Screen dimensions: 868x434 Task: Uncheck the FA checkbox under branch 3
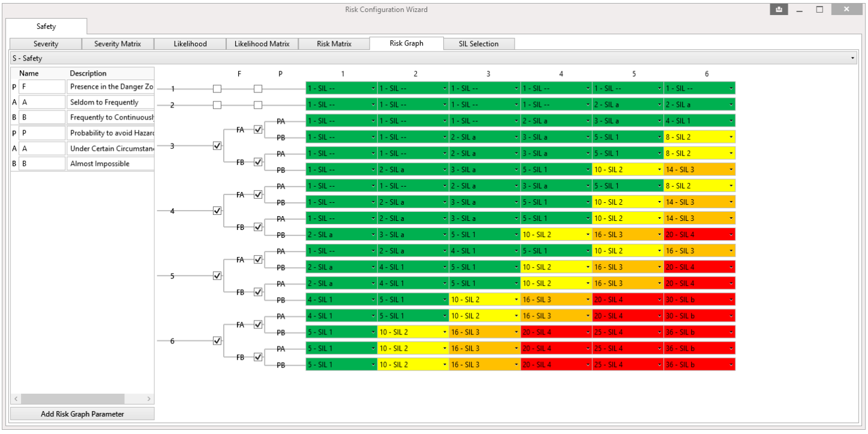[258, 130]
